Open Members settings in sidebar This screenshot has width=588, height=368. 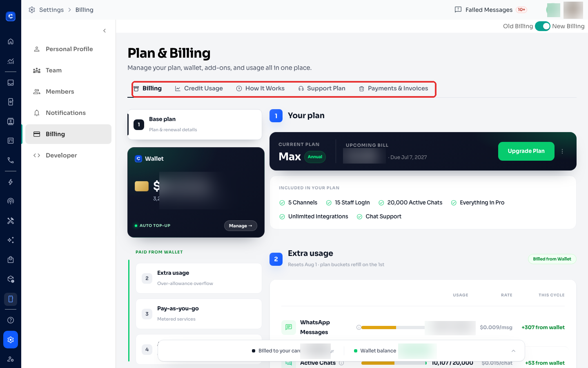tap(68, 92)
